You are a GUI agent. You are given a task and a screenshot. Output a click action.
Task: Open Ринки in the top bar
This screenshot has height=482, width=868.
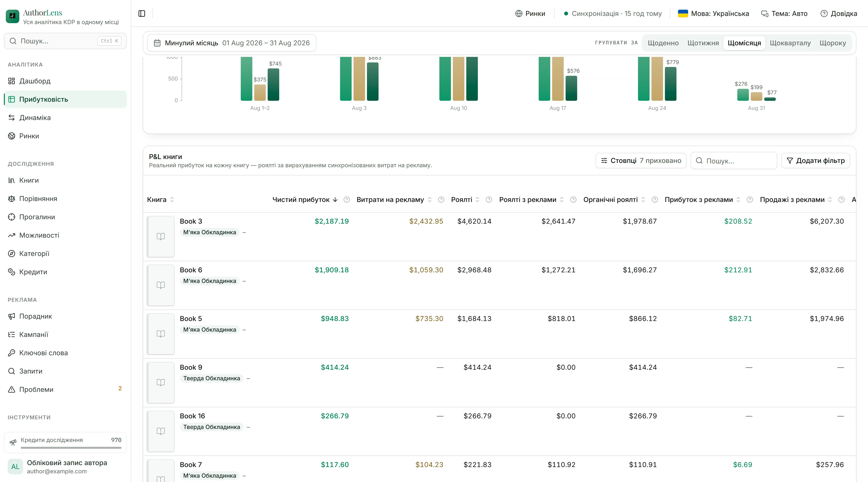point(530,13)
